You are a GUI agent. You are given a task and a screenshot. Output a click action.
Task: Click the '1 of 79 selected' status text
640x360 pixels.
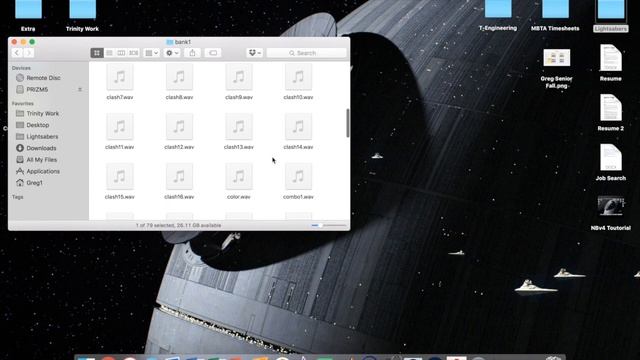(178, 225)
